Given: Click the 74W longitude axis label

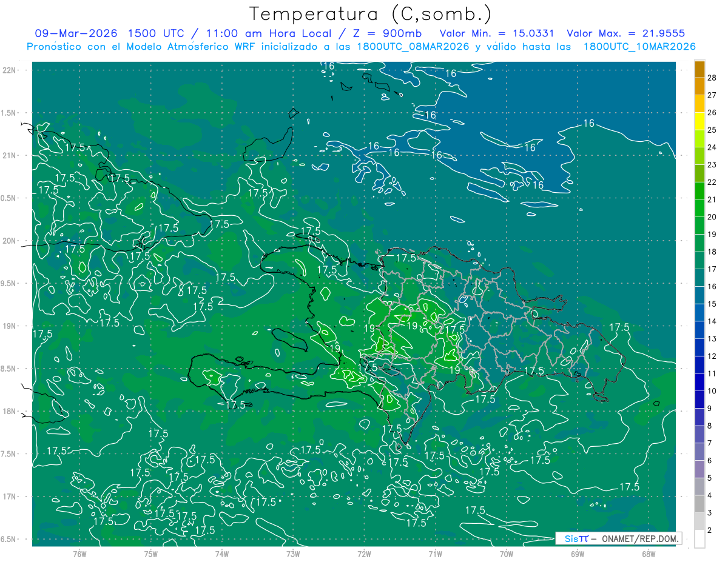Looking at the screenshot, I should pyautogui.click(x=222, y=554).
